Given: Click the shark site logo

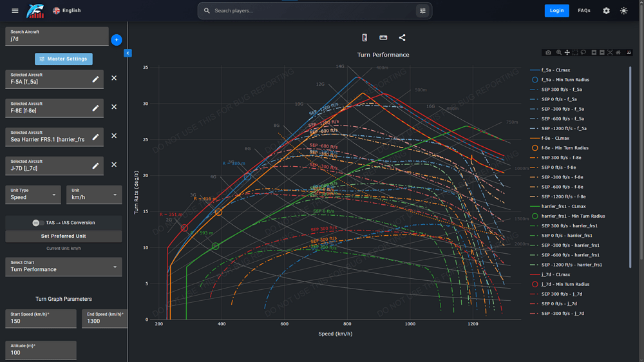Looking at the screenshot, I should coord(35,11).
